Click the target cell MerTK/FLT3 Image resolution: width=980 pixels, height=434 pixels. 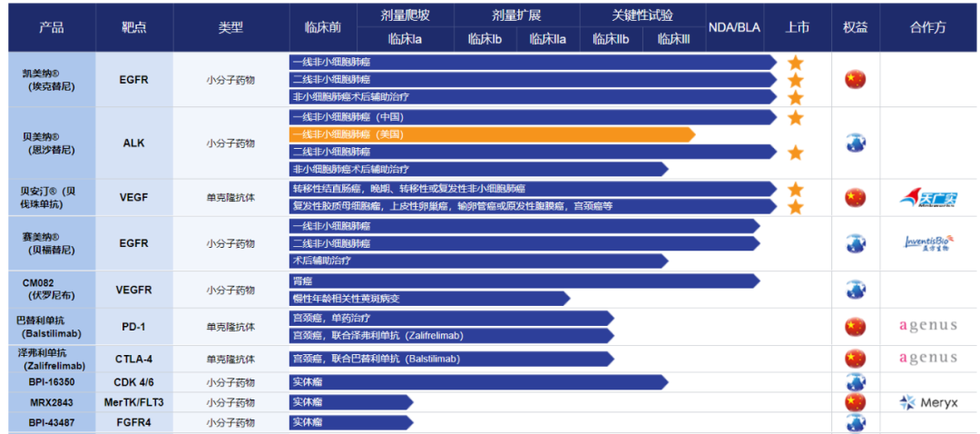(x=133, y=402)
